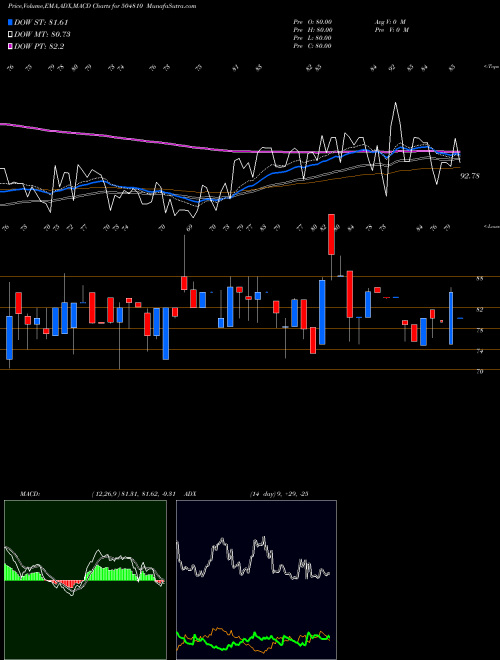Click the 'Pre H: 80.00' value
The image size is (500, 660).
[x=313, y=30]
